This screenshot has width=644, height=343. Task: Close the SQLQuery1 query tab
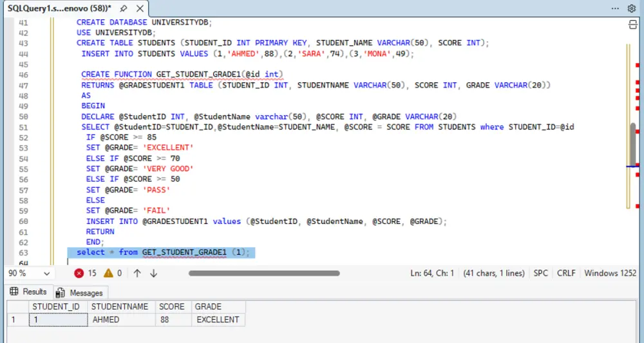[x=140, y=8]
